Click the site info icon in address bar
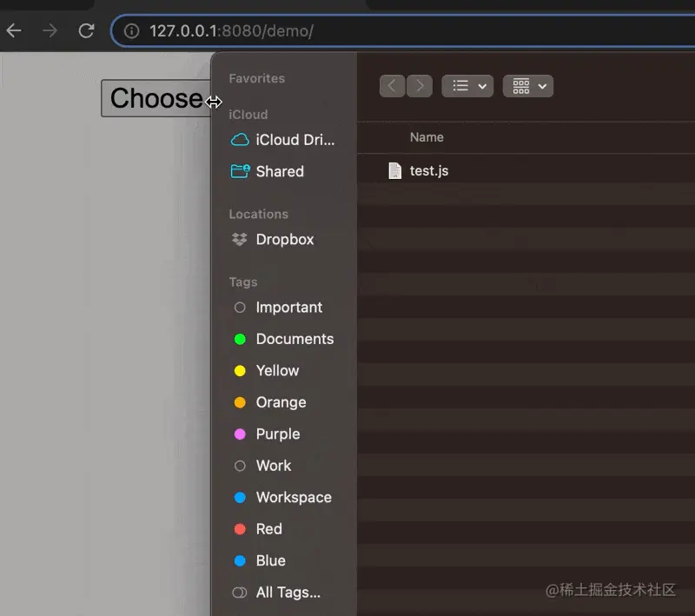Viewport: 695px width, 616px height. pyautogui.click(x=131, y=30)
